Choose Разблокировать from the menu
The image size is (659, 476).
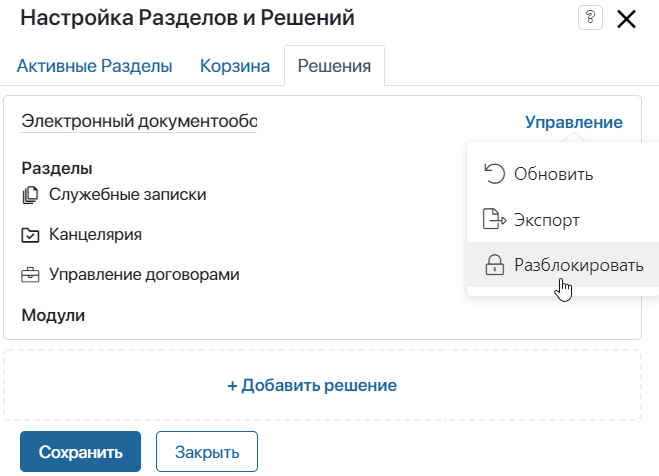coord(563,265)
